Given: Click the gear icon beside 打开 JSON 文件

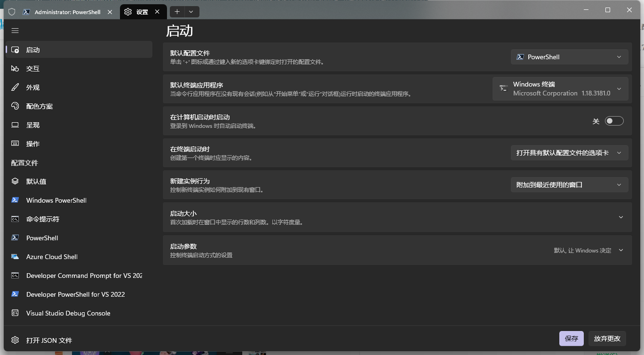Looking at the screenshot, I should [15, 340].
